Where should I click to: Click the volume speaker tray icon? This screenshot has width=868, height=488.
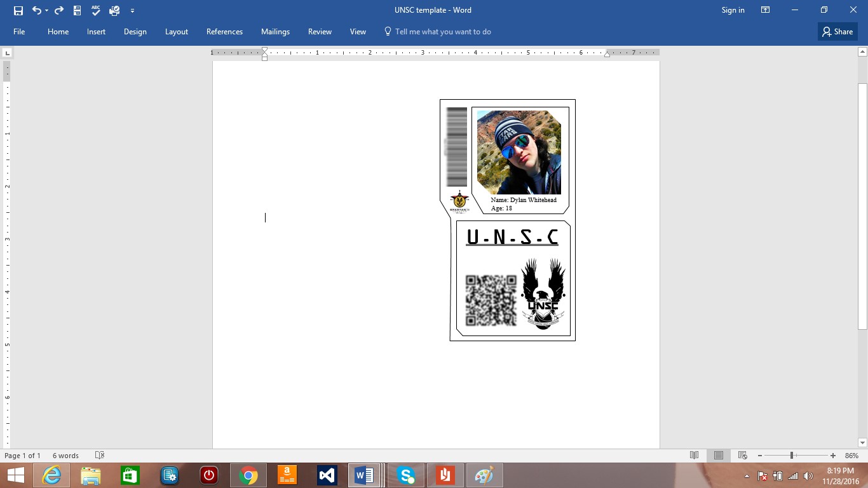pos(808,476)
